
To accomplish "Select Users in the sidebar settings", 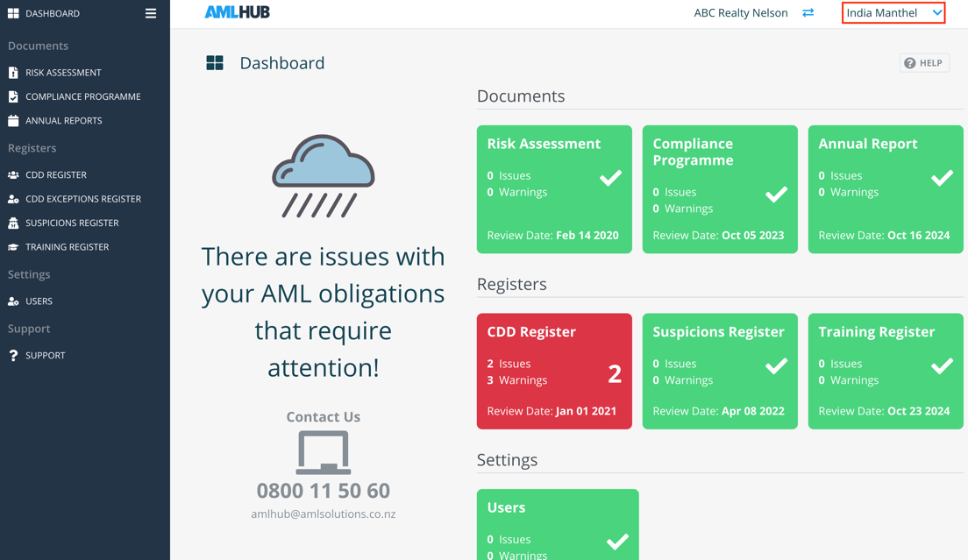I will pyautogui.click(x=39, y=301).
